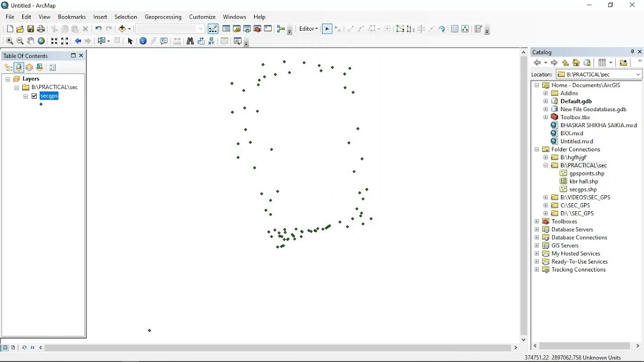Collapse the Layers data frame node
Image resolution: width=644 pixels, height=362 pixels.
(8, 79)
